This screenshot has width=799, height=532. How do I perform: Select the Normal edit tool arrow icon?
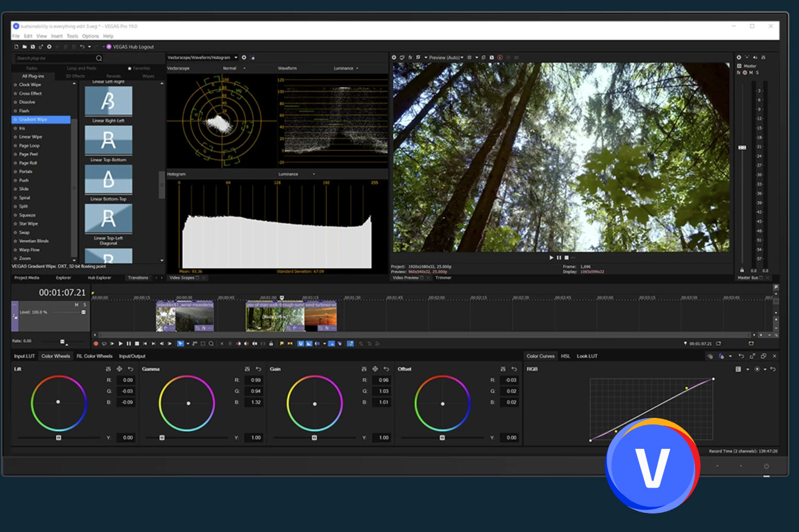180,343
